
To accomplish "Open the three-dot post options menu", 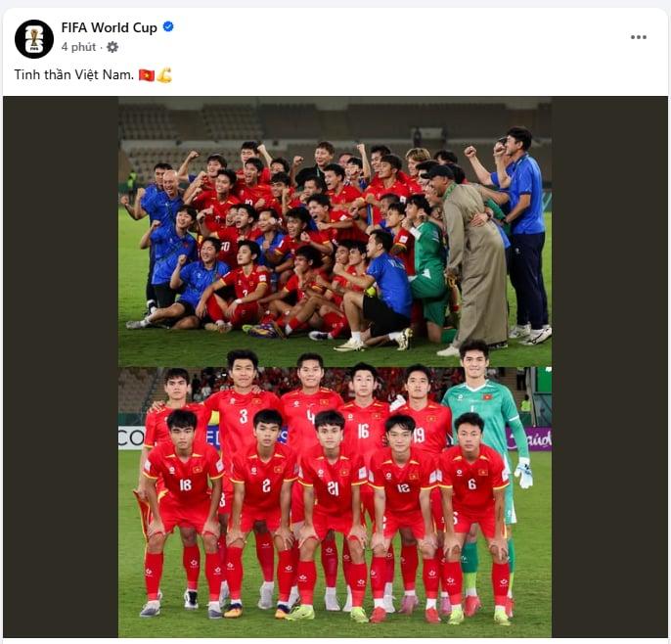I will (x=638, y=37).
